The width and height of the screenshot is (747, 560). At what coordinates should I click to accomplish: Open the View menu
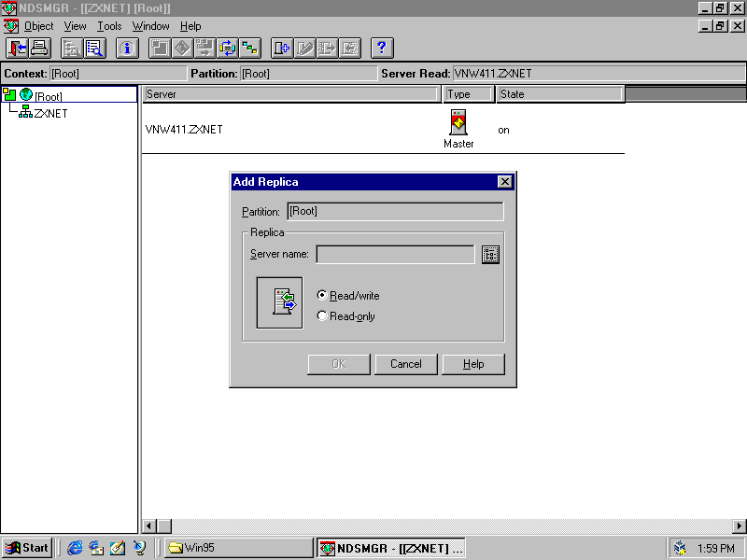tap(76, 26)
